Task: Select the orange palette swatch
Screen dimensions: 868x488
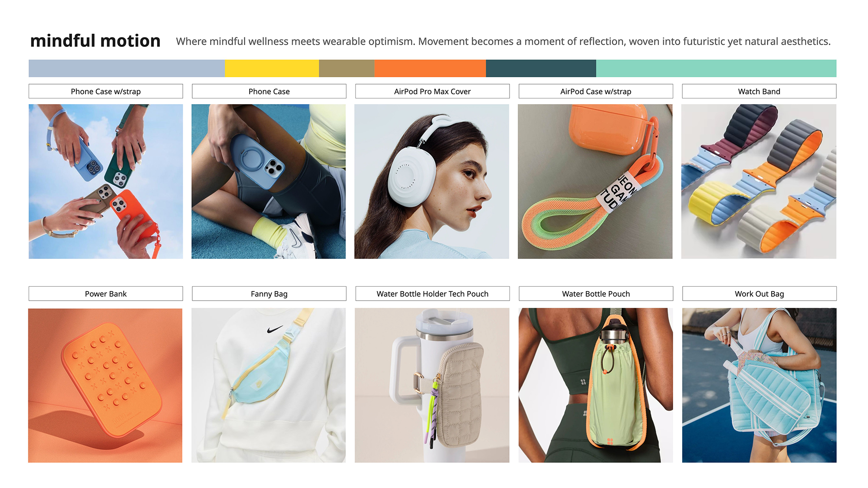Action: click(430, 69)
